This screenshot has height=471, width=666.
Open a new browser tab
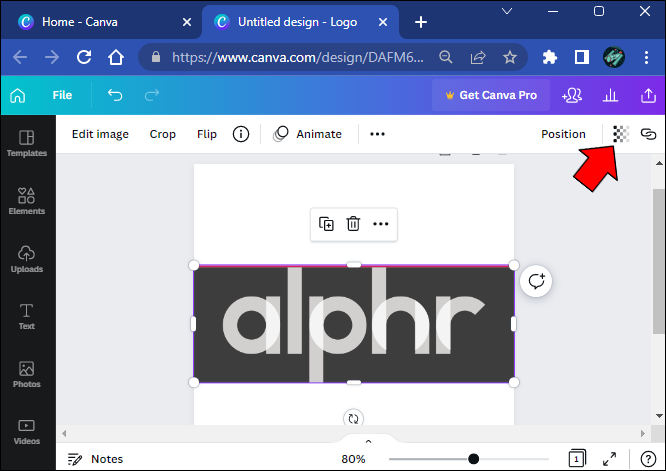tap(421, 22)
